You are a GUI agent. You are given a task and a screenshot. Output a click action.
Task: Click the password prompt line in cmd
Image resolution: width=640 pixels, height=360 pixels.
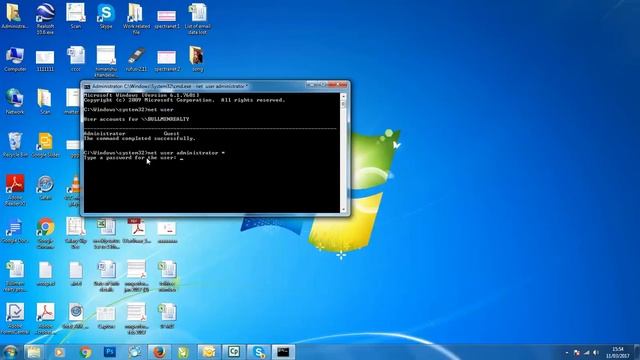tap(133, 158)
